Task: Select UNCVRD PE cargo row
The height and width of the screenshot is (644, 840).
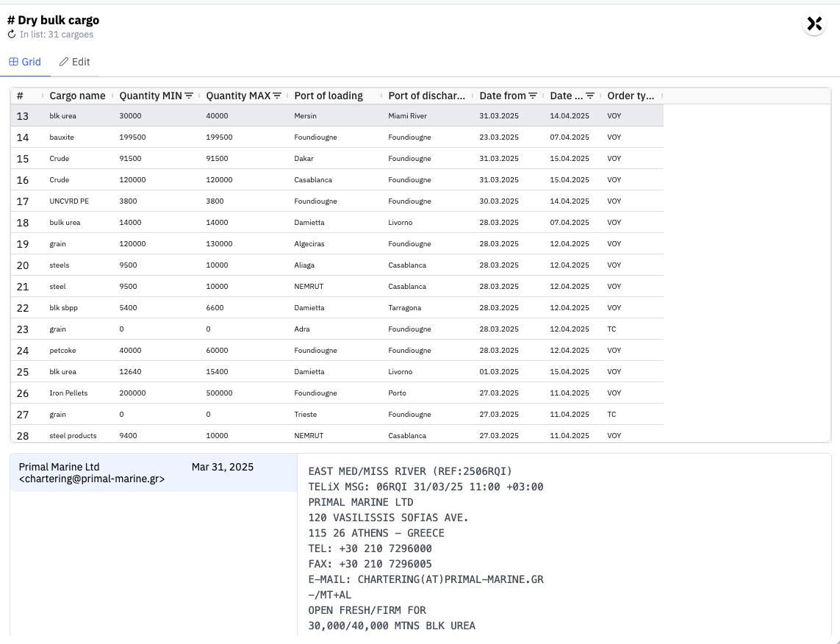Action: 337,201
